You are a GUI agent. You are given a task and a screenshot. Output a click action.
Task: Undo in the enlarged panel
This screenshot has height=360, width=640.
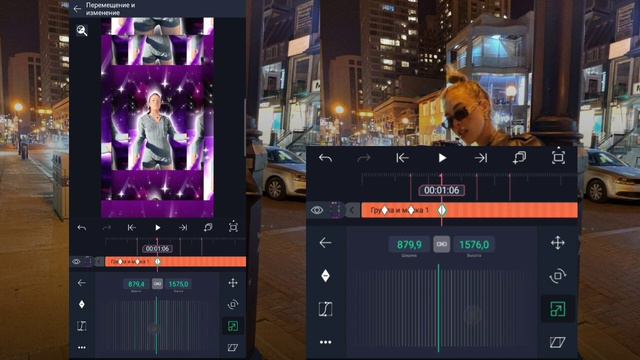tap(325, 158)
